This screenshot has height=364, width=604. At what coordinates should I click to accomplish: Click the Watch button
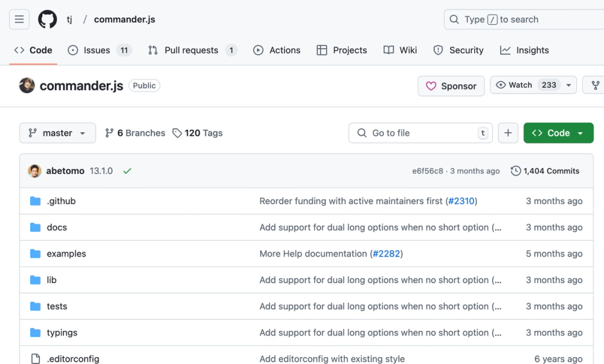tap(526, 85)
